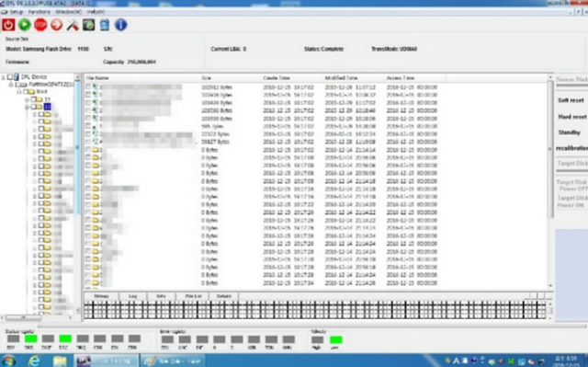Tick the Partition0(FAT32) checkbox in tree
The width and height of the screenshot is (588, 367).
(17, 85)
